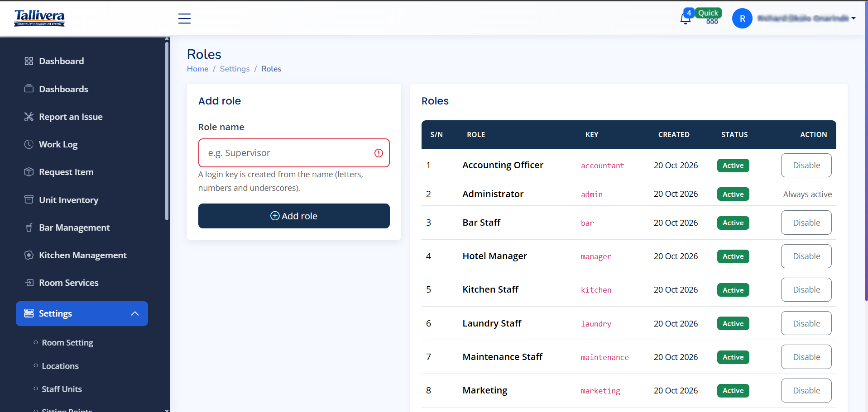Select the 'Laundry Staff' role name
The height and width of the screenshot is (412, 868).
pyautogui.click(x=492, y=323)
